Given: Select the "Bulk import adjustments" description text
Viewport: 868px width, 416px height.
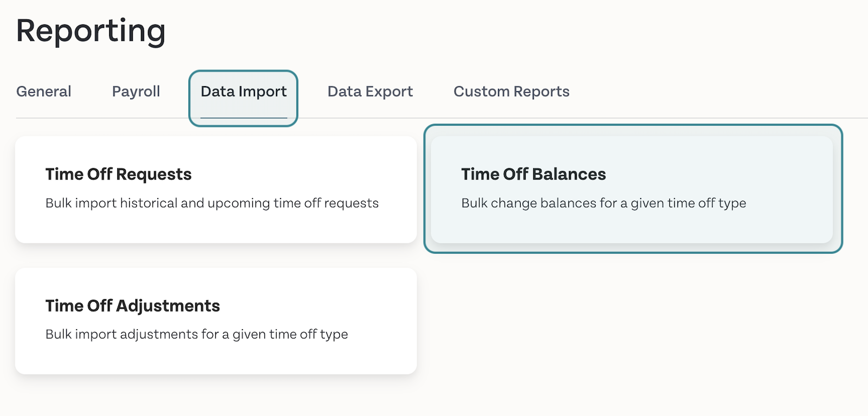Looking at the screenshot, I should point(196,335).
